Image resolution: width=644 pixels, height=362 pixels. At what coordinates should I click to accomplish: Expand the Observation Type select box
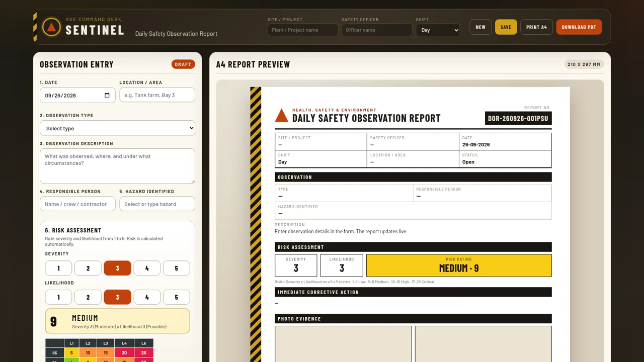(x=117, y=128)
